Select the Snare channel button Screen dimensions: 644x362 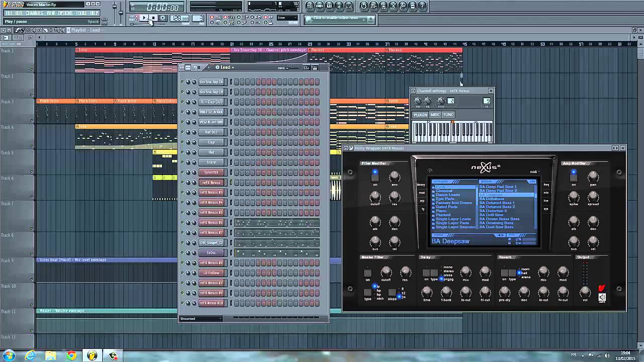point(211,162)
